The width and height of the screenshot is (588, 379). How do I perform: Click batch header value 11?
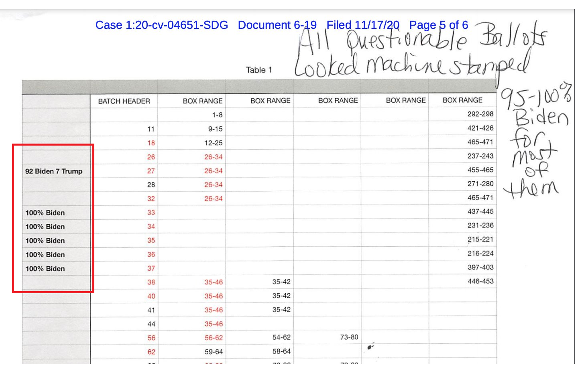(x=151, y=129)
